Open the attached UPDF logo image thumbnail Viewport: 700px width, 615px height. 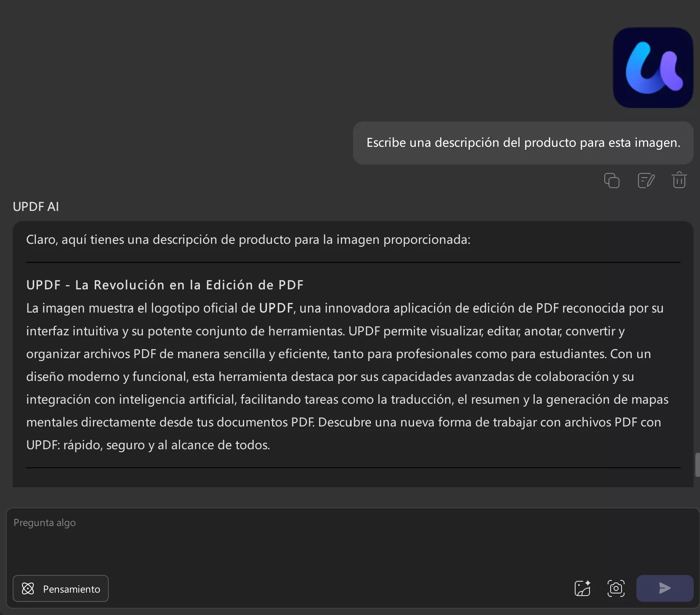click(x=653, y=67)
